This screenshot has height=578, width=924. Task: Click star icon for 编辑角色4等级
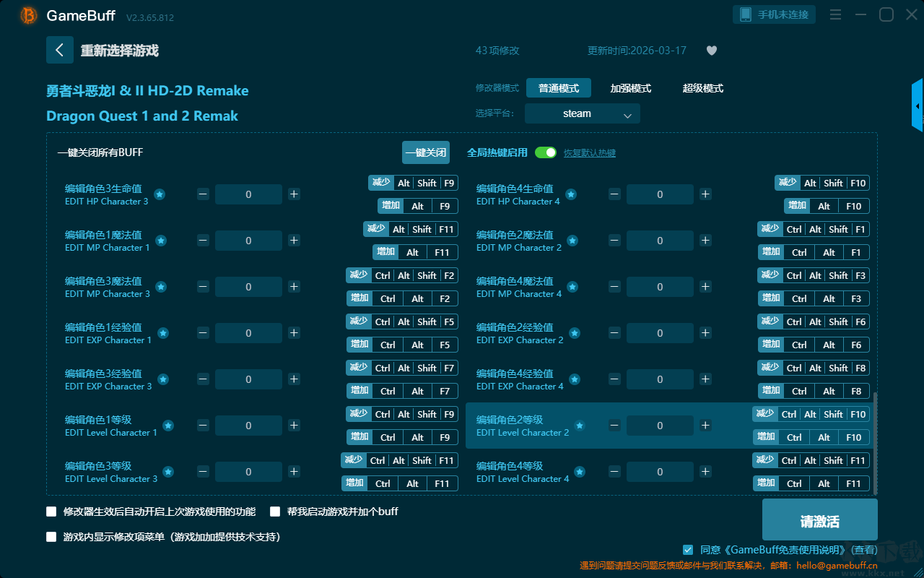point(580,472)
